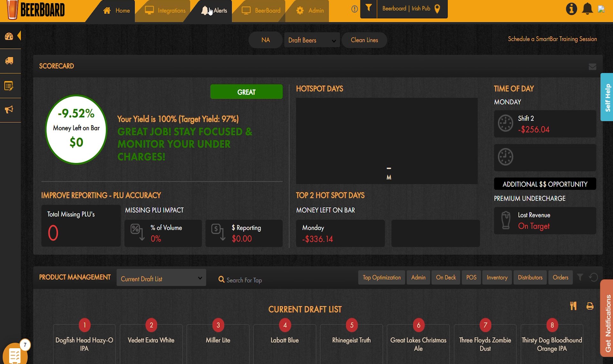The image size is (613, 364).
Task: Open the notification bell in top right
Action: (587, 9)
